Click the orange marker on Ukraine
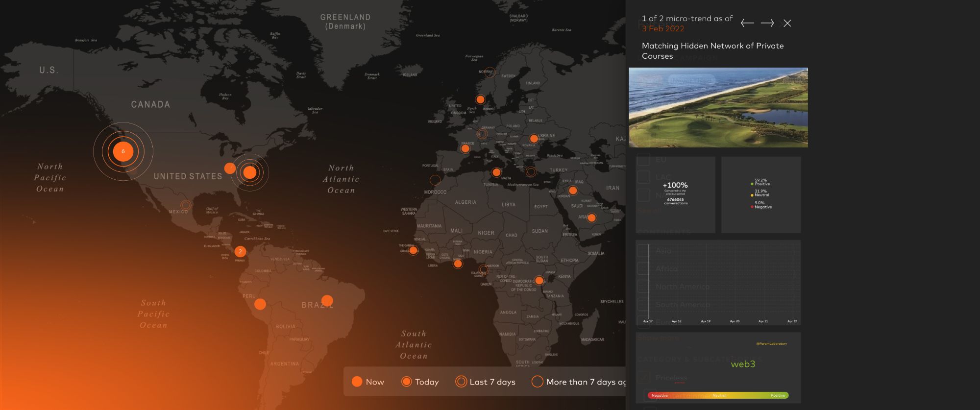The height and width of the screenshot is (410, 980). pyautogui.click(x=534, y=139)
